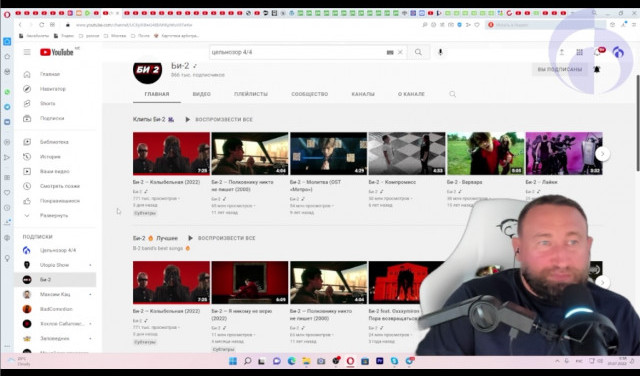The image size is (640, 376).
Task: Open on-screen keyboard icon in search box
Action: (390, 52)
